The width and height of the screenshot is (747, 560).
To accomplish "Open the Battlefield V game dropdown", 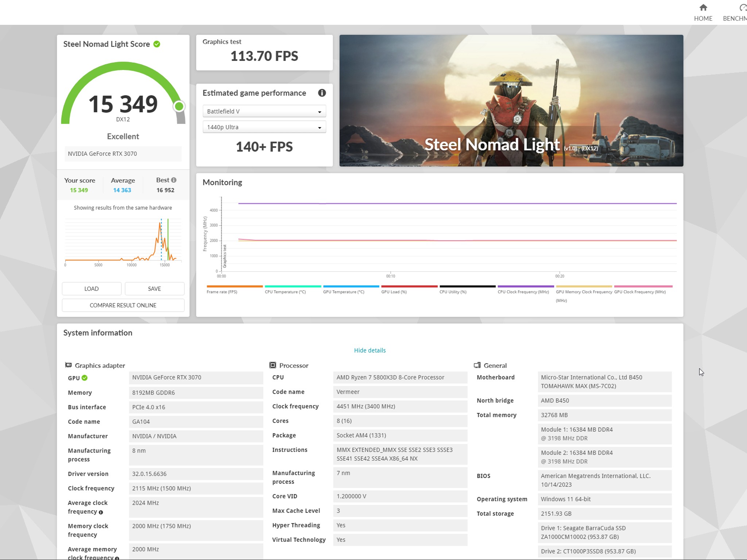I will click(x=264, y=111).
